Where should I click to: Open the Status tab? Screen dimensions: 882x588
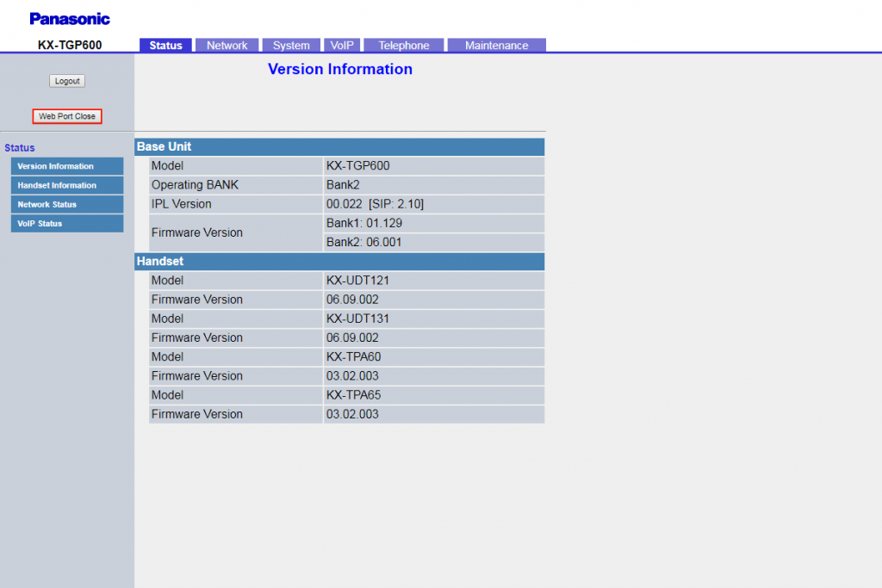(x=165, y=46)
